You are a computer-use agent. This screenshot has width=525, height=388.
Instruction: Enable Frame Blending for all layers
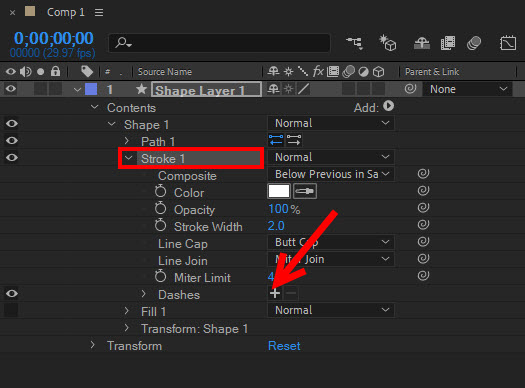448,43
